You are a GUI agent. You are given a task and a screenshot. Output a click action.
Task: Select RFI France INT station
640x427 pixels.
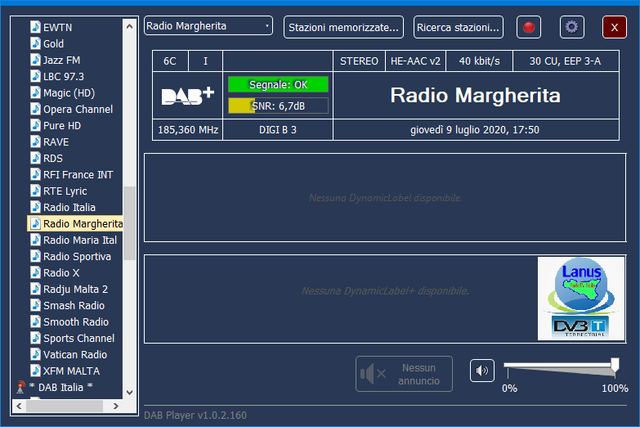pyautogui.click(x=78, y=174)
